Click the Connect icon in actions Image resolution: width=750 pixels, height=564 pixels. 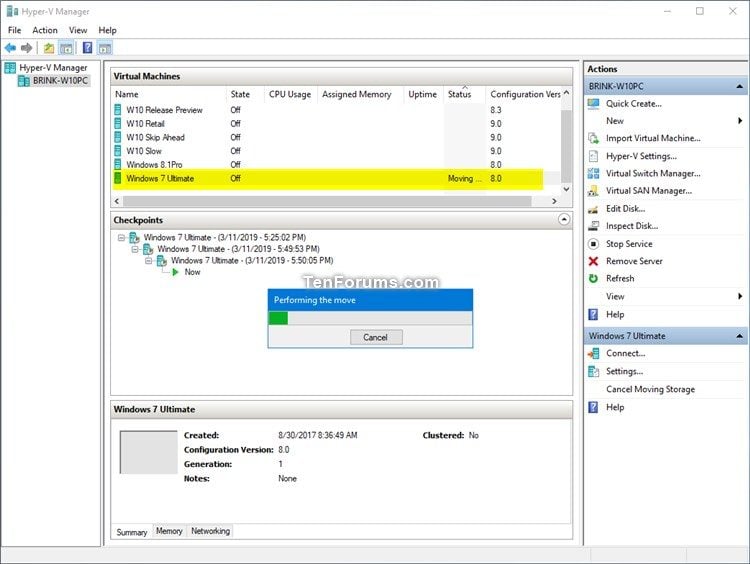tap(593, 354)
